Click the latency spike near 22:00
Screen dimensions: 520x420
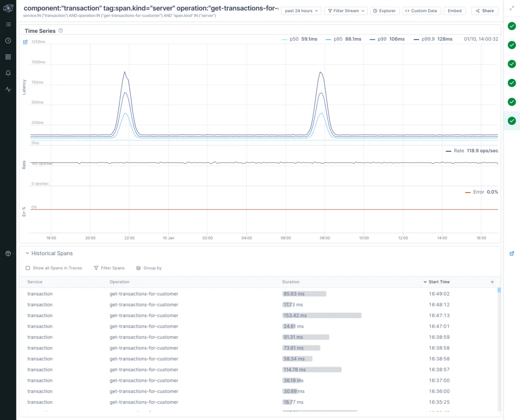pos(125,104)
